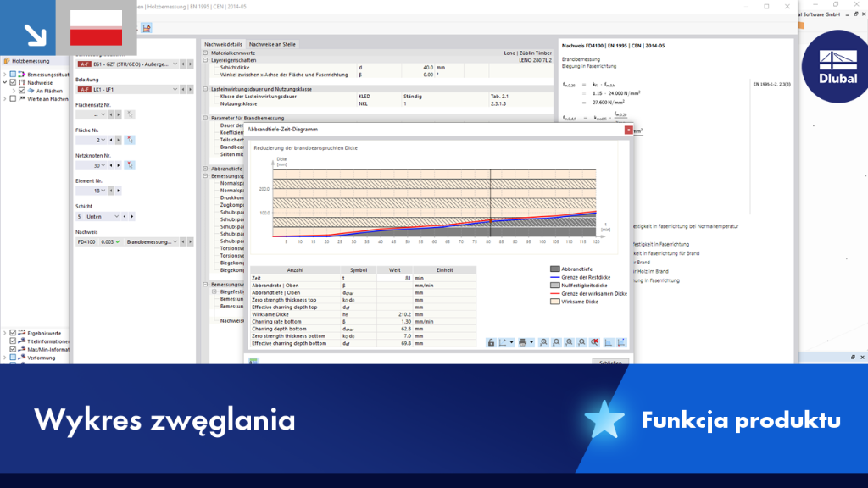Switch to Nachweise an Stelle tab
The width and height of the screenshot is (868, 488).
click(x=272, y=44)
